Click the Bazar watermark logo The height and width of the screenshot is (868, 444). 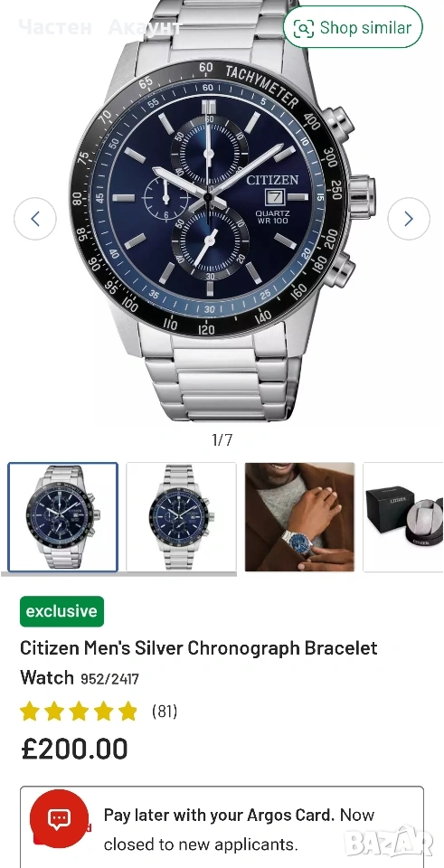click(388, 843)
